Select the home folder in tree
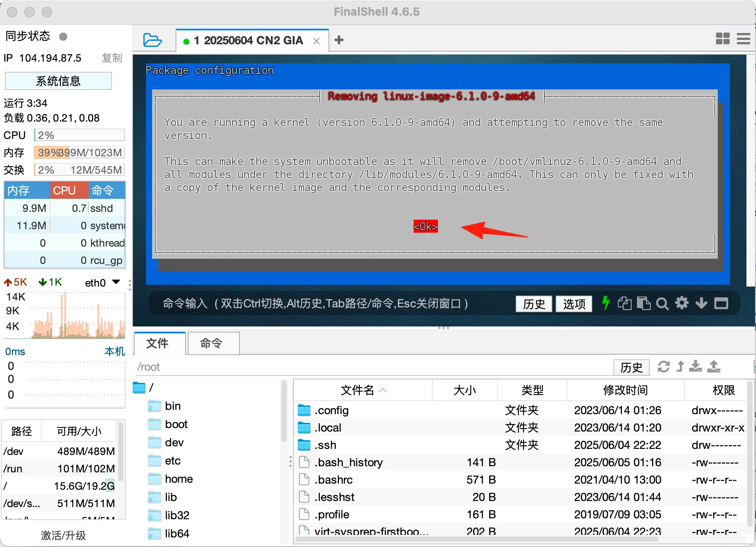756x547 pixels. click(170, 479)
